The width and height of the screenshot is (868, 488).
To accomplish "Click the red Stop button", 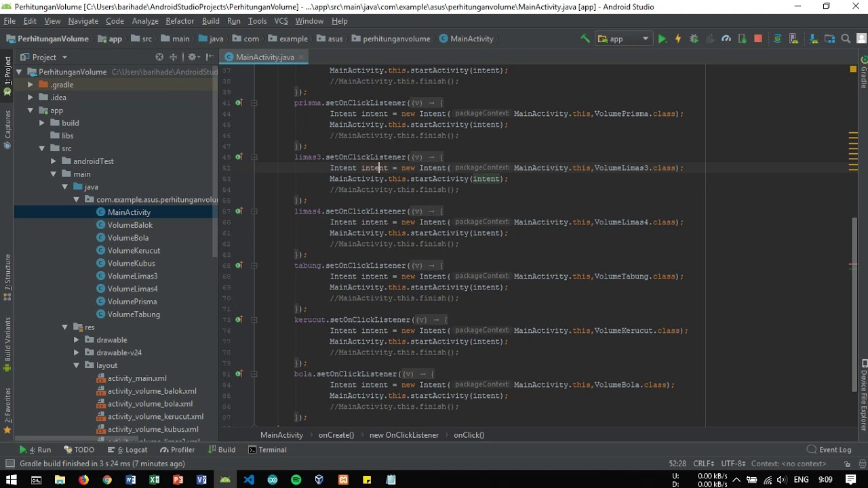I will coord(758,39).
